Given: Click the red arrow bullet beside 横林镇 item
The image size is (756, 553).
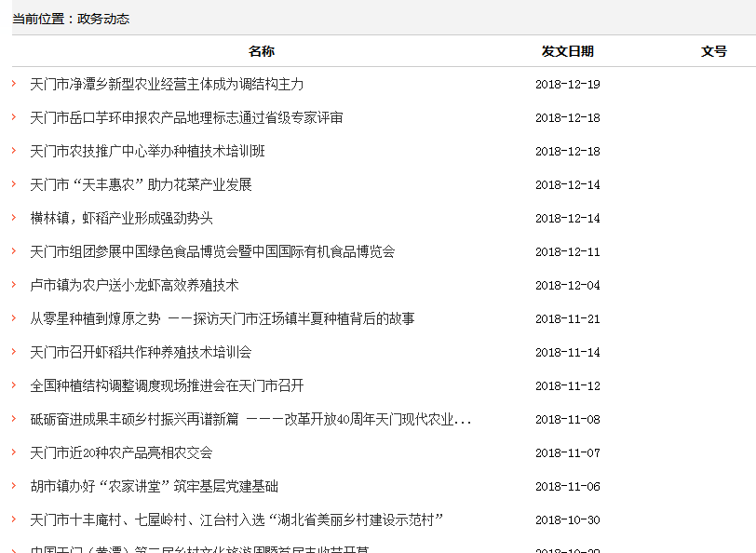Looking at the screenshot, I should (x=14, y=218).
